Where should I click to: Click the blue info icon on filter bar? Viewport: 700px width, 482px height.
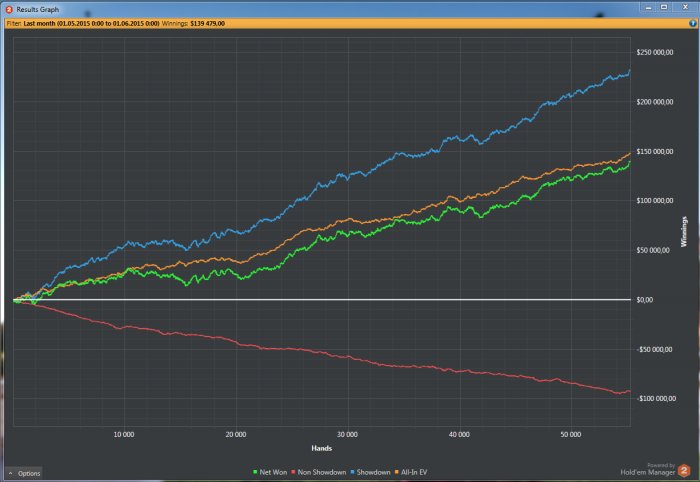(693, 23)
